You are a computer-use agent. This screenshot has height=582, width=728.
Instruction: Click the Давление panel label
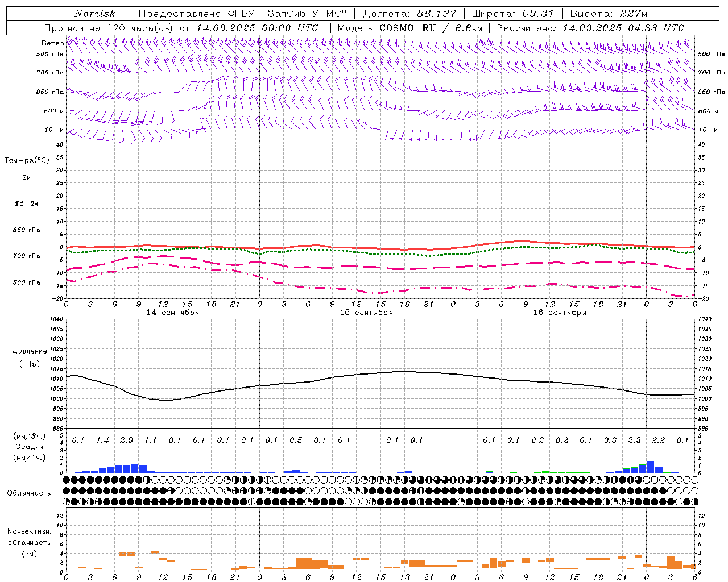[x=30, y=351]
